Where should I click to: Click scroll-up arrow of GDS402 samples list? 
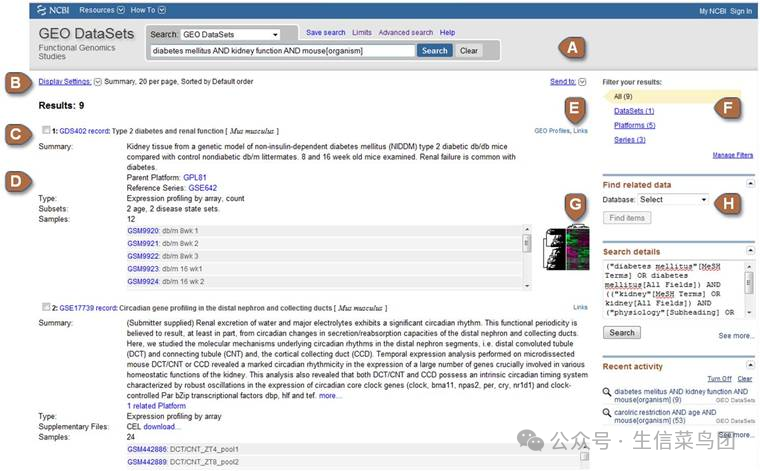point(527,228)
